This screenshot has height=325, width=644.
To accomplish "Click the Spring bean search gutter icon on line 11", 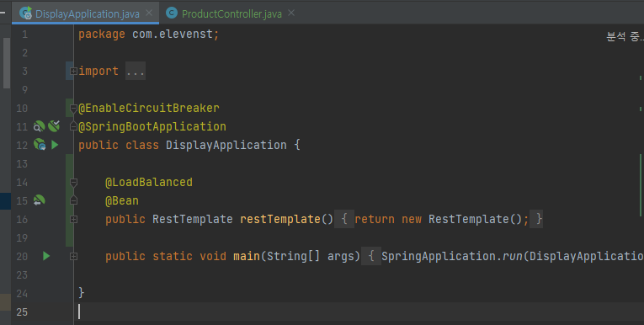I will click(39, 126).
